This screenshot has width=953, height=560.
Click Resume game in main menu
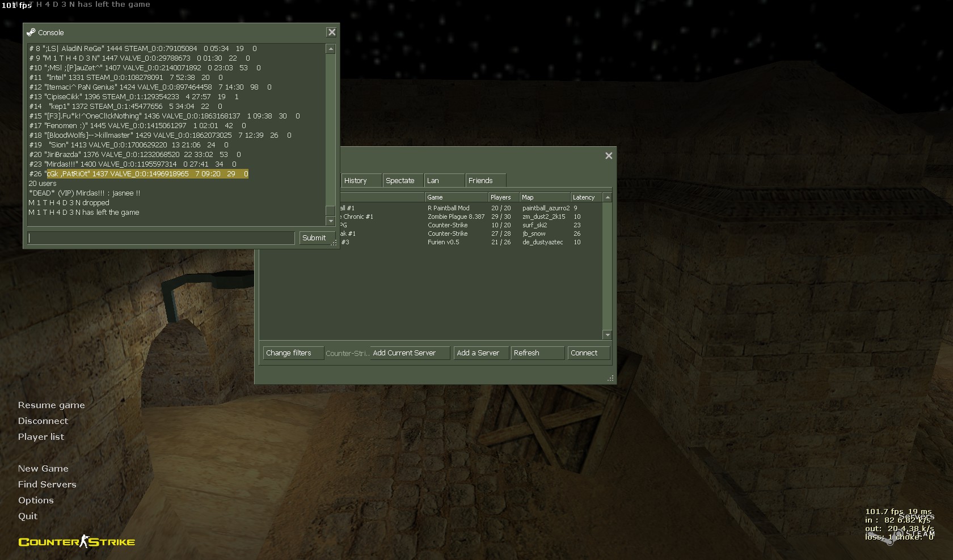51,405
